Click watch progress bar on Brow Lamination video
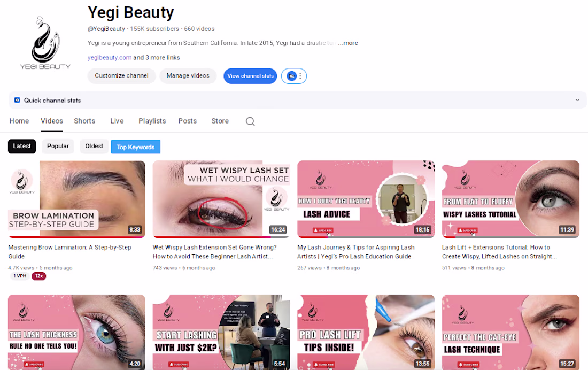The height and width of the screenshot is (370, 588). [x=76, y=237]
